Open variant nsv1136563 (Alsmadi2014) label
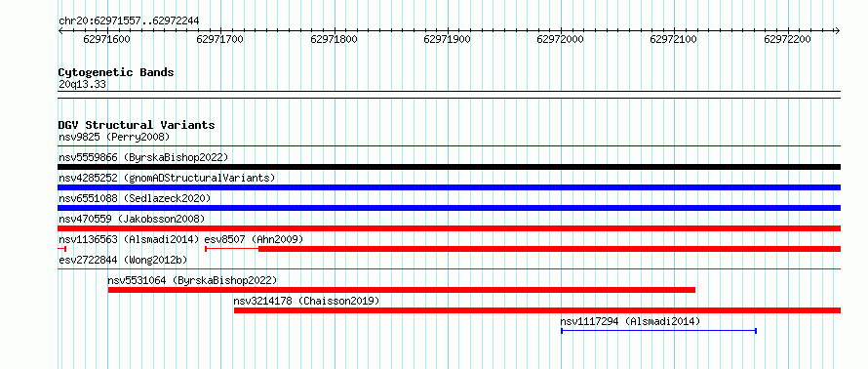Viewport: 868px width, 369px height. pyautogui.click(x=129, y=239)
